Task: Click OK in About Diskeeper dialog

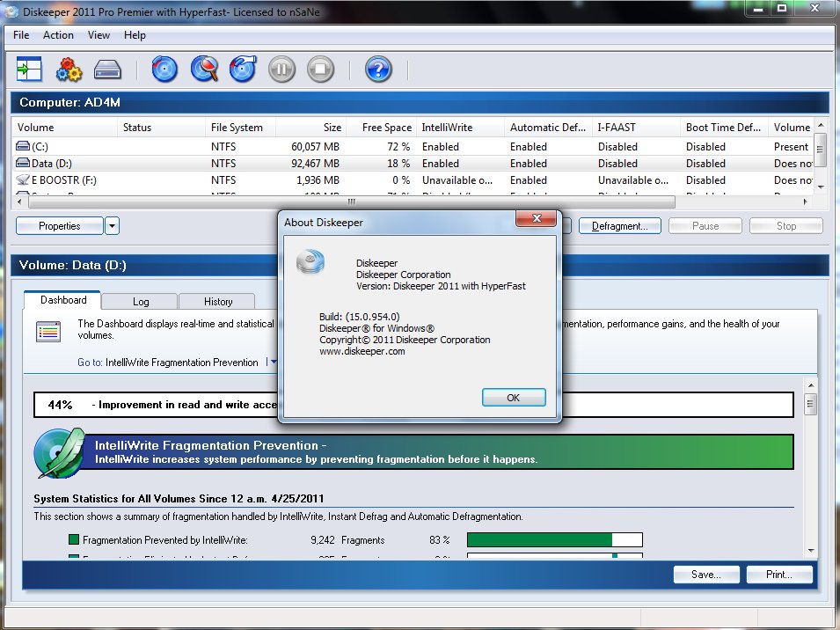Action: (x=514, y=398)
